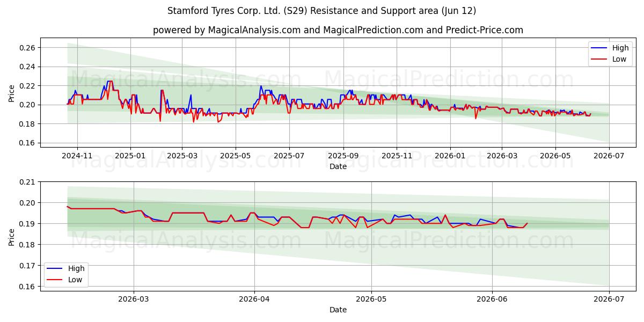The width and height of the screenshot is (644, 322).
Task: Click the 0.24 price tick on top chart
Action: (x=28, y=67)
